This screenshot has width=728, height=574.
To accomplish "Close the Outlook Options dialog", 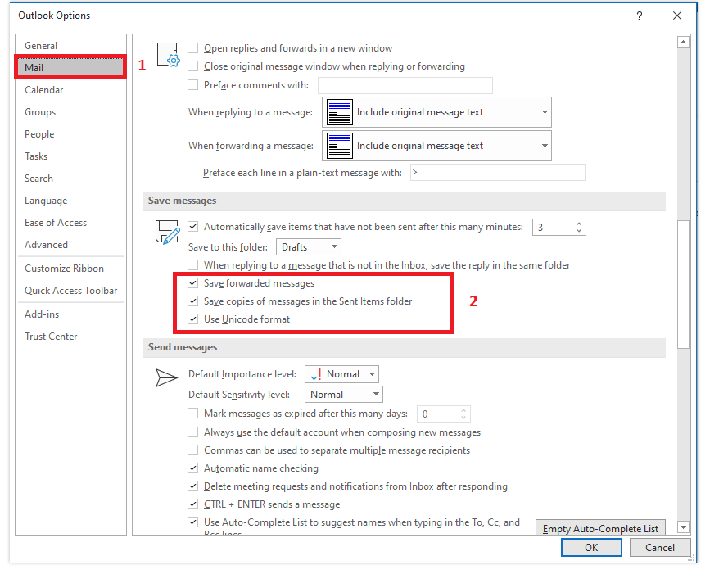I will click(677, 16).
